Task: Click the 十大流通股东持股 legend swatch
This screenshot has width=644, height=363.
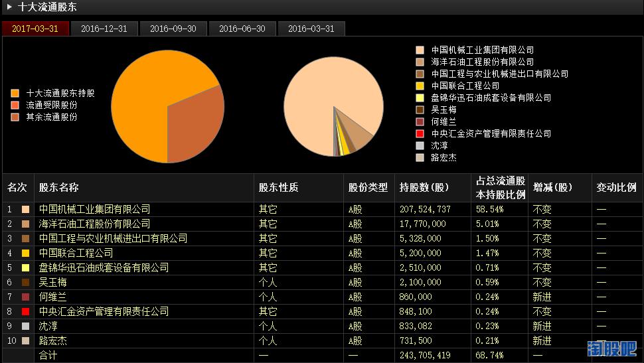Action: coord(15,93)
